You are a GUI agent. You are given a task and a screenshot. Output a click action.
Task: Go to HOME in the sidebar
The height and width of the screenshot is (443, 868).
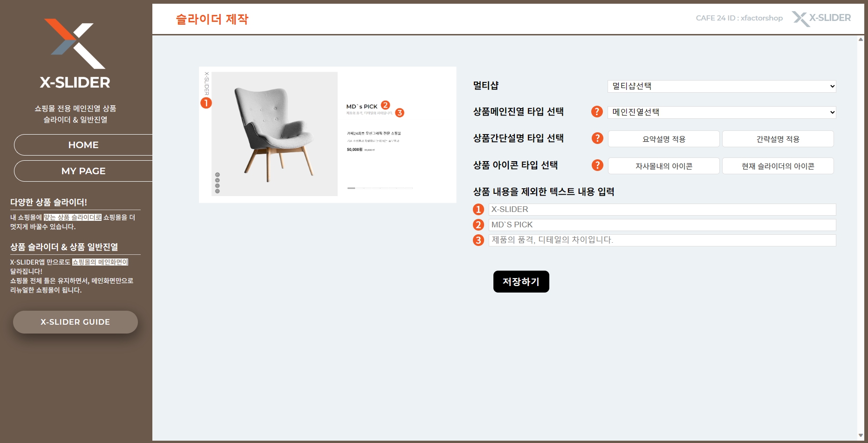[x=83, y=145]
